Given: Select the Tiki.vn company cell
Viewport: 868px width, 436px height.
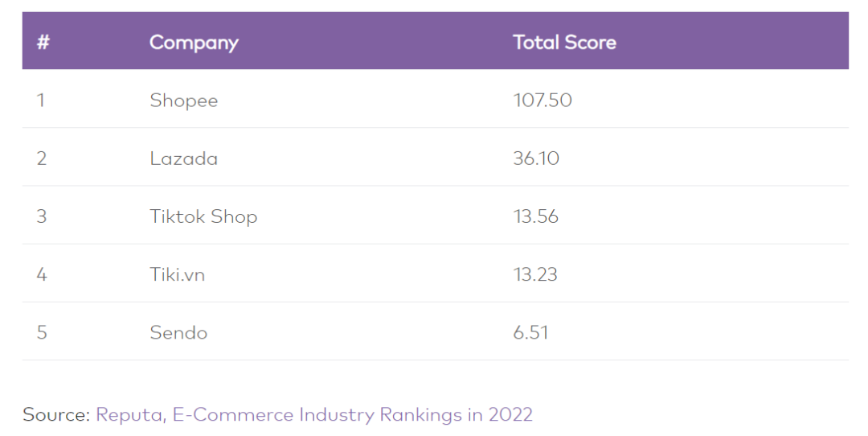Looking at the screenshot, I should click(177, 274).
